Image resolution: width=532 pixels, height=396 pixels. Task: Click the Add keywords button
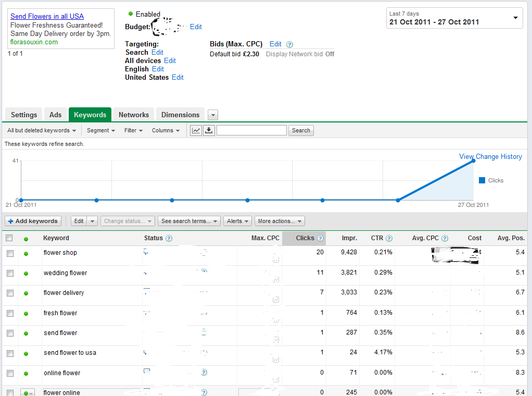(x=33, y=221)
